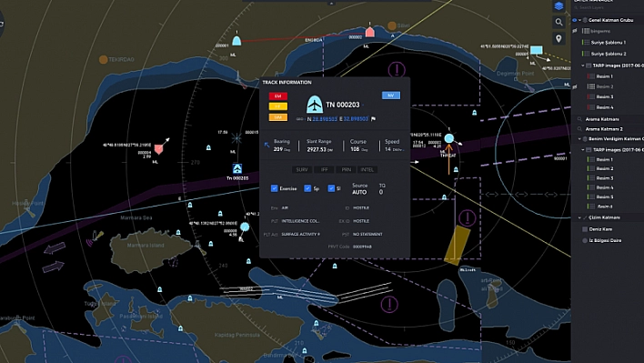The height and width of the screenshot is (363, 644).
Task: Collapse the first TARP images folder
Action: click(583, 66)
